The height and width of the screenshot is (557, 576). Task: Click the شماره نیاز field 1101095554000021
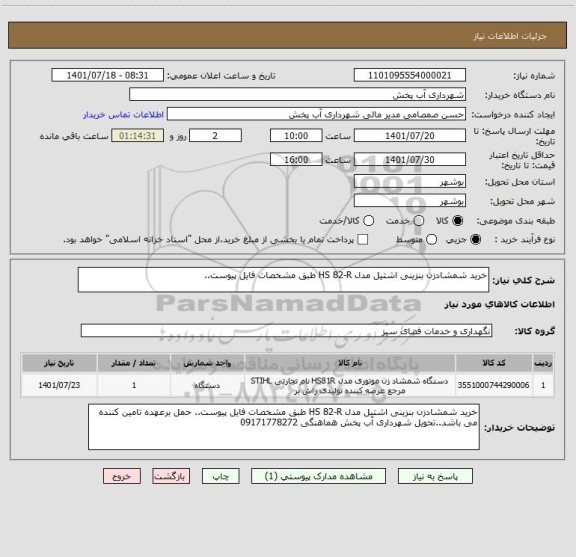(410, 75)
